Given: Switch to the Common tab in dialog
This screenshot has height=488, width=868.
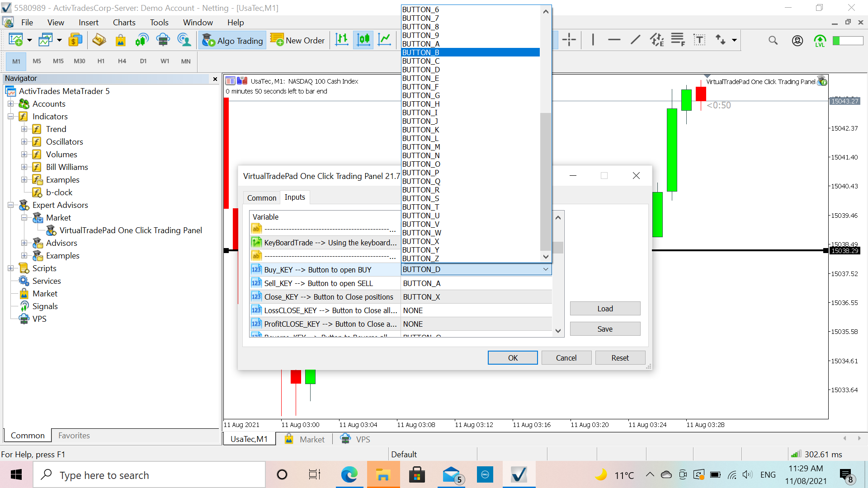Looking at the screenshot, I should 261,198.
